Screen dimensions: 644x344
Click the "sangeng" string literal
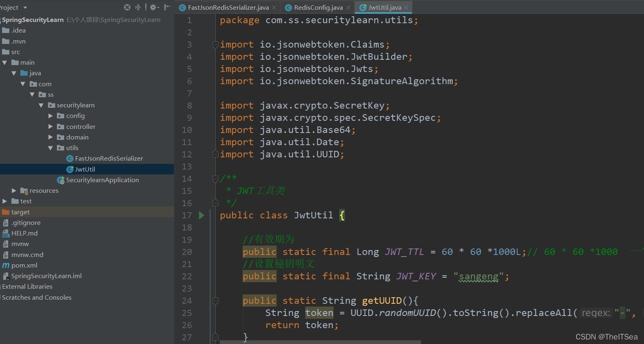pos(479,277)
